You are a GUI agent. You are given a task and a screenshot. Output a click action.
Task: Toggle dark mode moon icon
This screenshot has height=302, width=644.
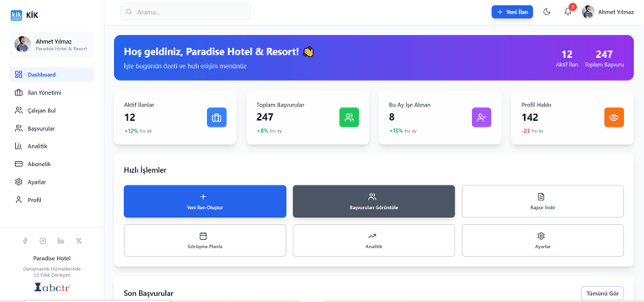click(547, 12)
